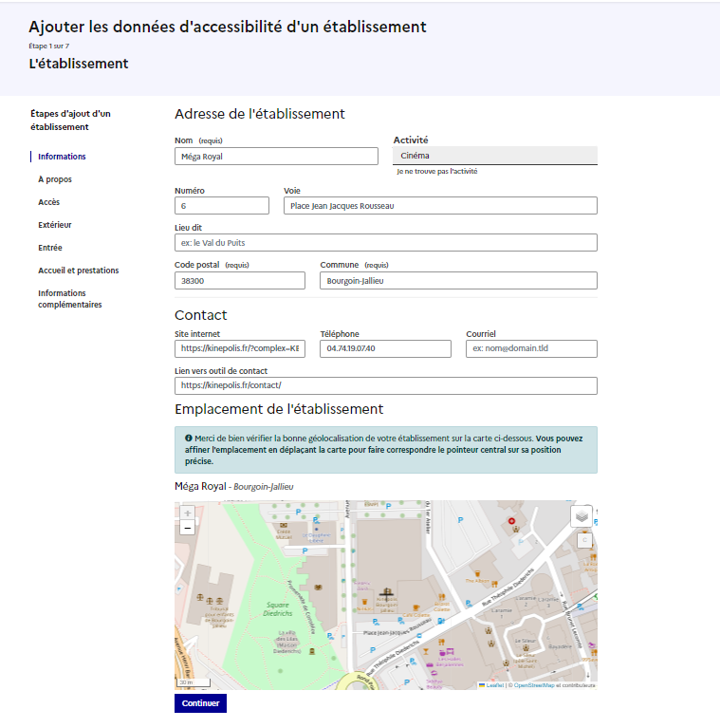Jump to the Extérieur step
This screenshot has height=728, width=720.
(x=55, y=225)
